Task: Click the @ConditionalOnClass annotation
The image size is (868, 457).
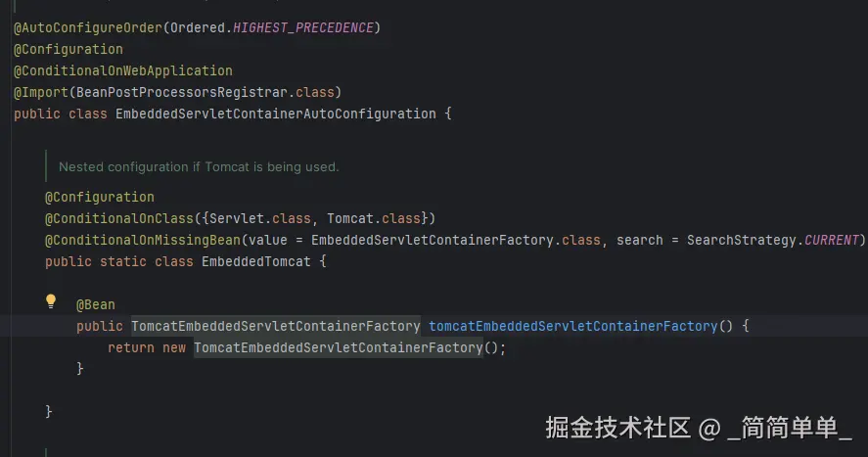Action: [118, 218]
